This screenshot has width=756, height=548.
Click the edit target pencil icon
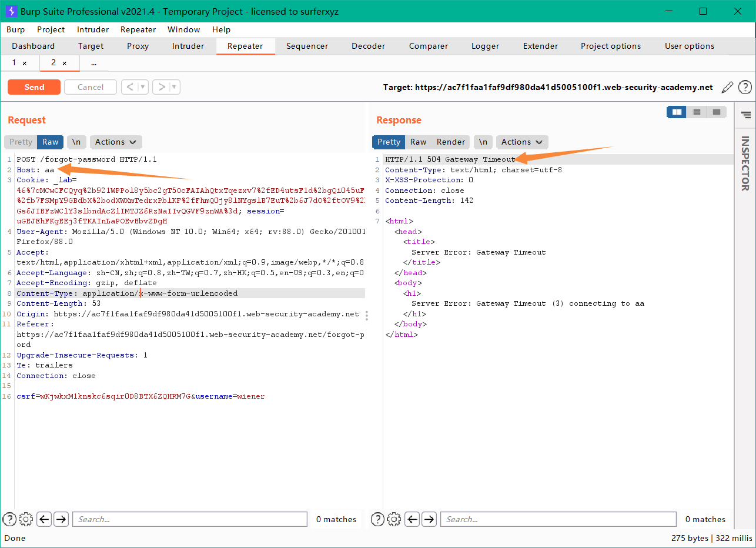coord(728,87)
